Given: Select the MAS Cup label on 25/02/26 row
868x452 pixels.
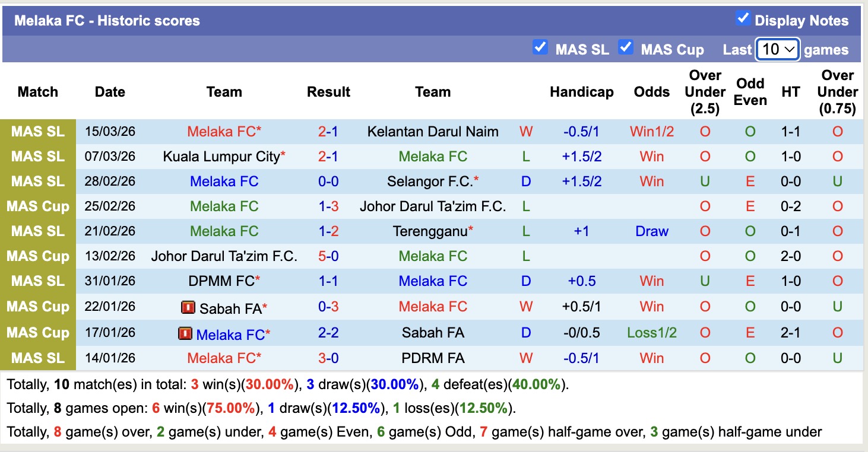Looking at the screenshot, I should [x=39, y=206].
